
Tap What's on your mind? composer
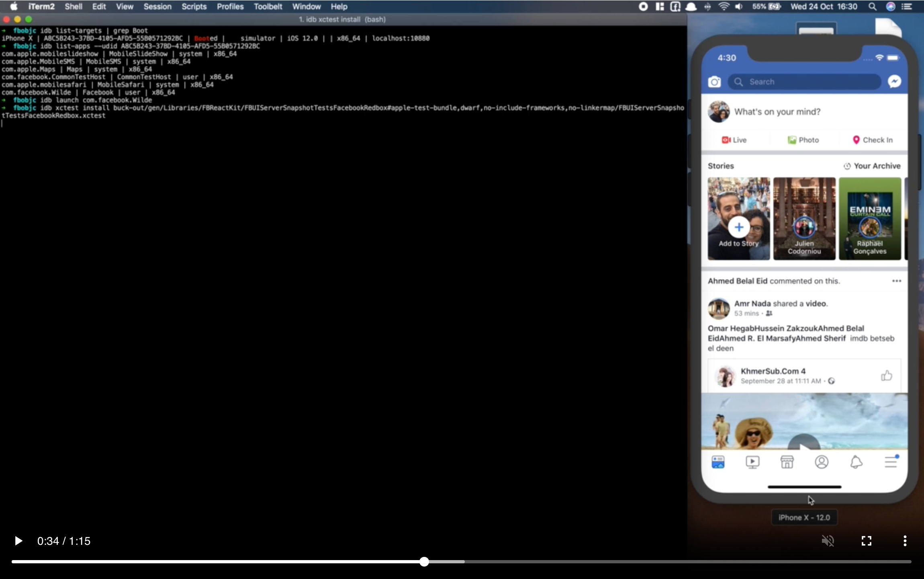pos(777,112)
